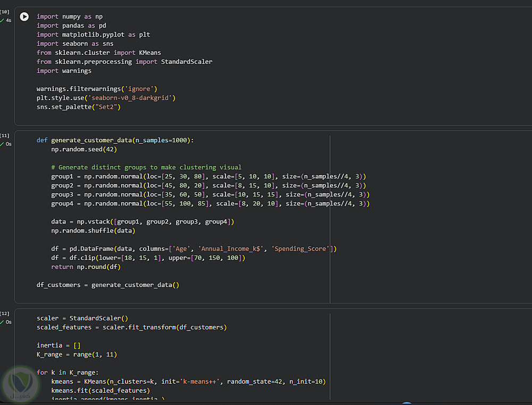Viewport: 532px width, 405px height.
Task: Click the [10] execution count label
Action: [5, 12]
